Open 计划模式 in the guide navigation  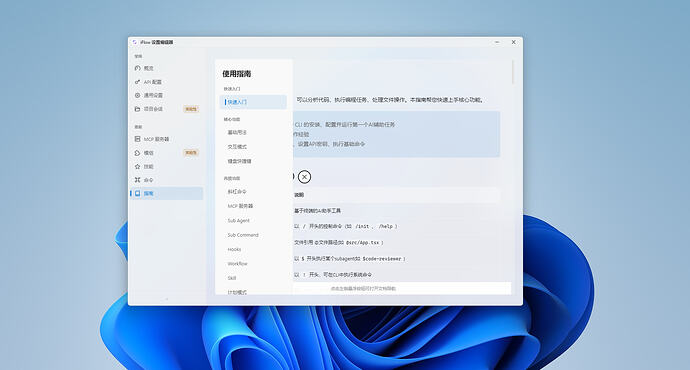point(237,292)
